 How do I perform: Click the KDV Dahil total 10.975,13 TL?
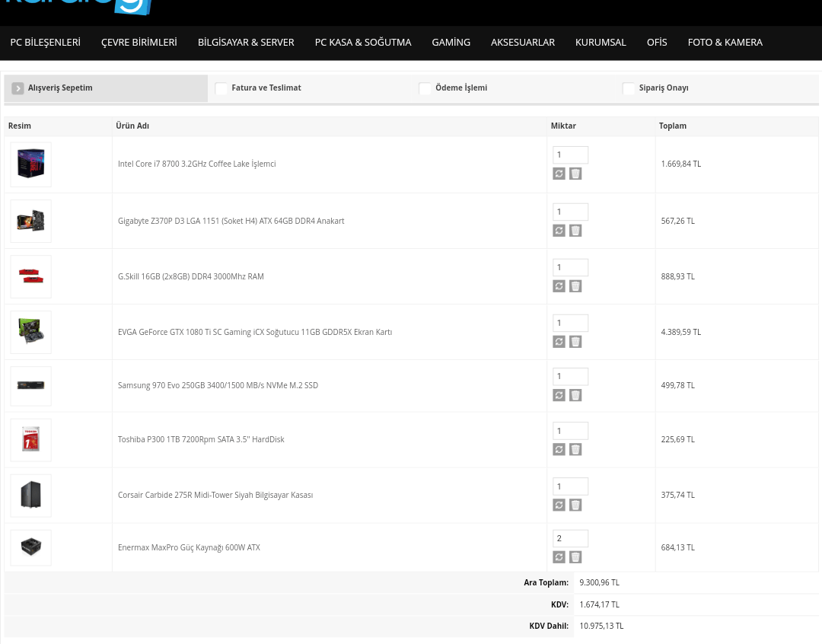601,626
